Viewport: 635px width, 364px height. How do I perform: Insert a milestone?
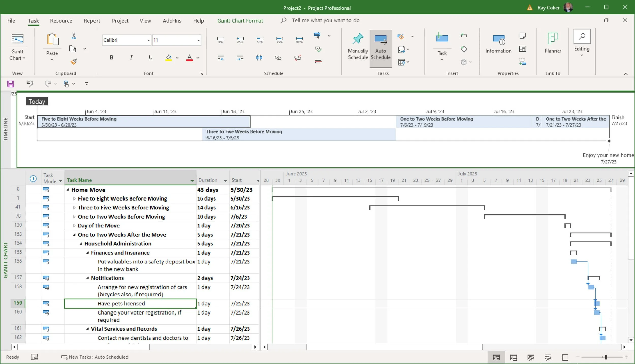click(x=464, y=49)
